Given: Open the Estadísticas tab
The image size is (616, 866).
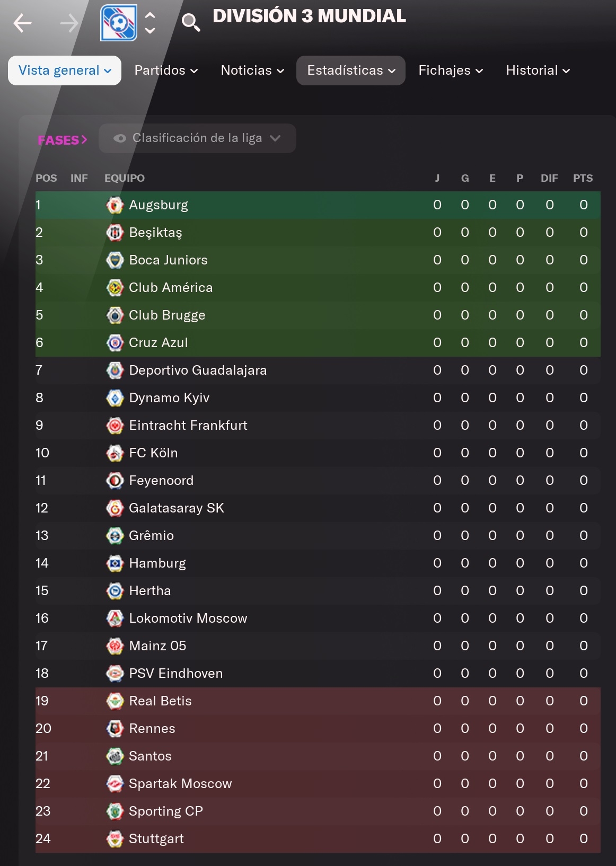Looking at the screenshot, I should pyautogui.click(x=351, y=70).
